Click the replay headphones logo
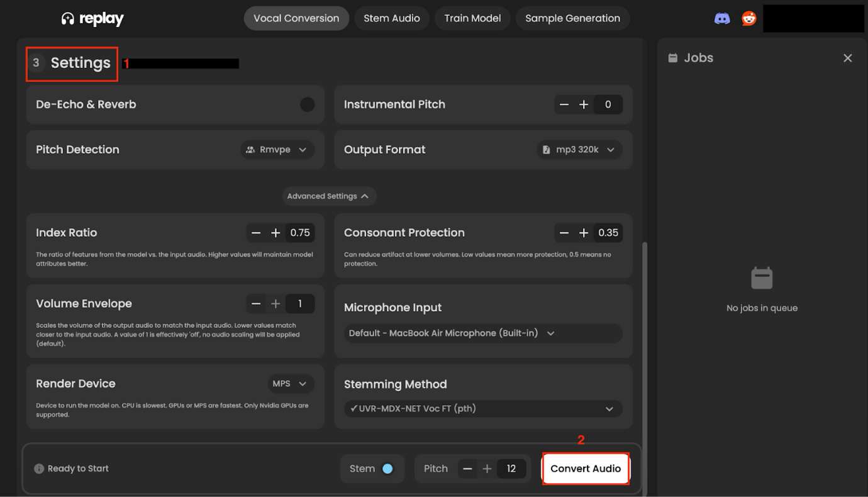The width and height of the screenshot is (868, 497). point(68,19)
